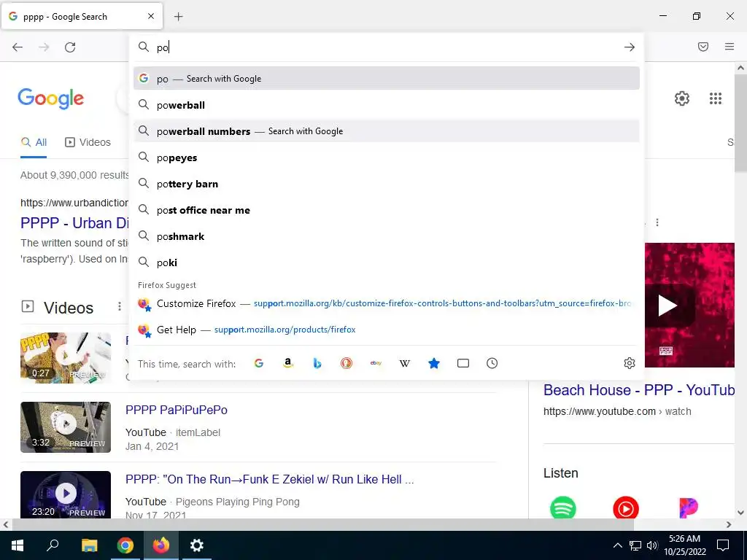This screenshot has height=560, width=747.
Task: Open Get Help support.mozilla.org suggestion
Action: pos(387,330)
